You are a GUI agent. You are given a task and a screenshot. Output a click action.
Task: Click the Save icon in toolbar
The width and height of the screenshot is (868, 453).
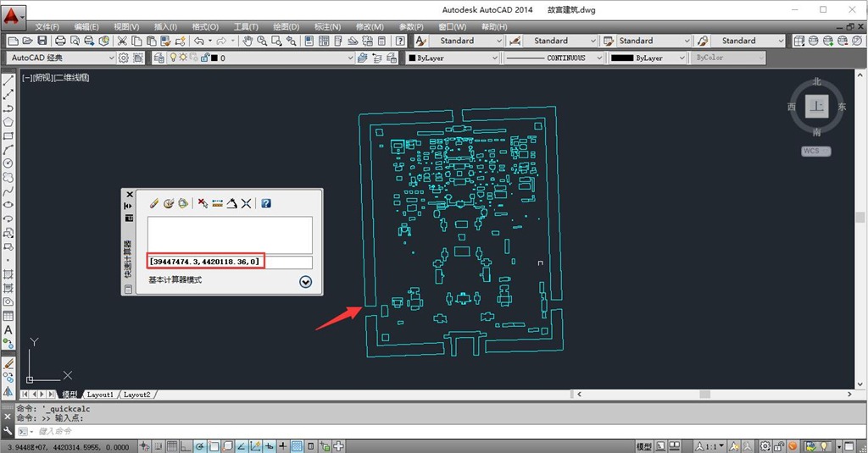pos(42,41)
